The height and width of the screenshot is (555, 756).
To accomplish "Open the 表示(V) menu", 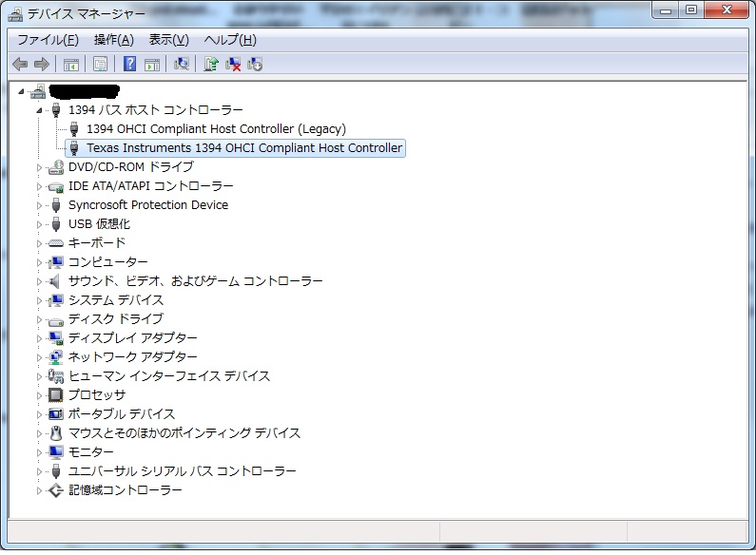I will (168, 40).
